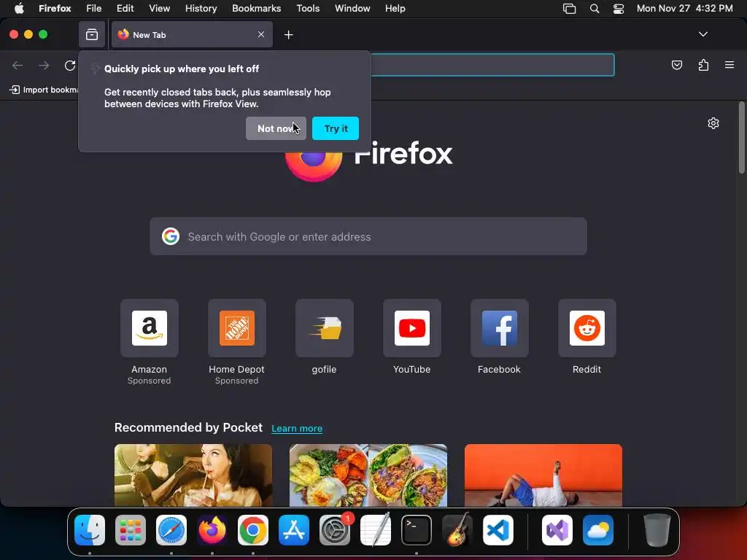Open Control Center in menu bar
The image size is (747, 560).
pyautogui.click(x=619, y=9)
